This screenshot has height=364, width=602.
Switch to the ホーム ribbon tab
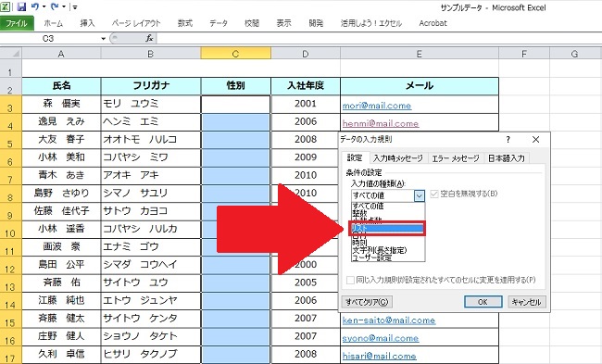(54, 23)
